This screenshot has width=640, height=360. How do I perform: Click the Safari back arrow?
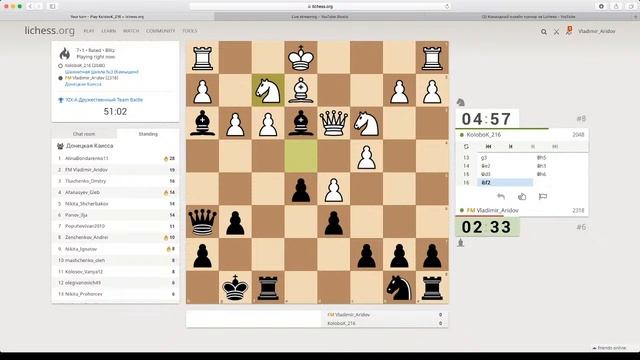(x=30, y=7)
